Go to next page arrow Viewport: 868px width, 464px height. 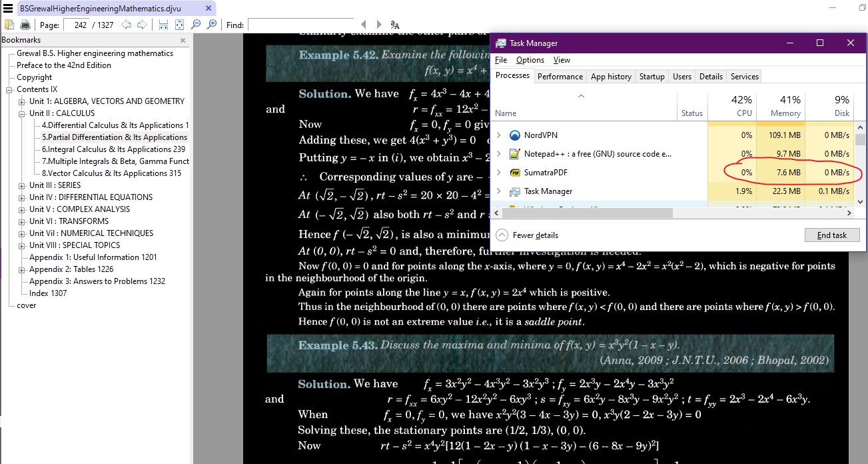[x=141, y=25]
